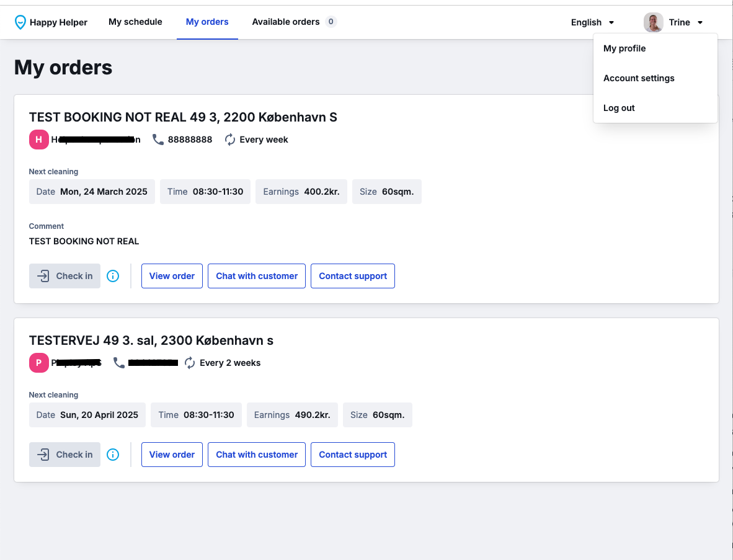Click the date Sun, 20 April 2025
The height and width of the screenshot is (560, 733).
[99, 415]
